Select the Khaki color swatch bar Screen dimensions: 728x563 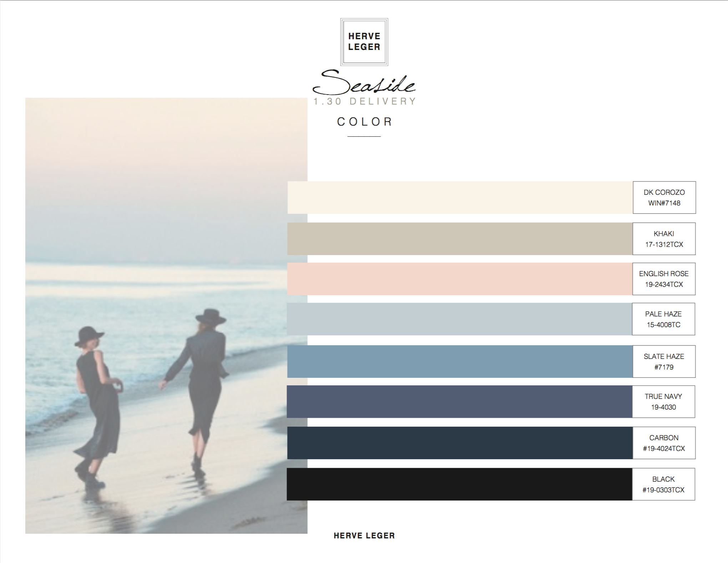pos(460,239)
